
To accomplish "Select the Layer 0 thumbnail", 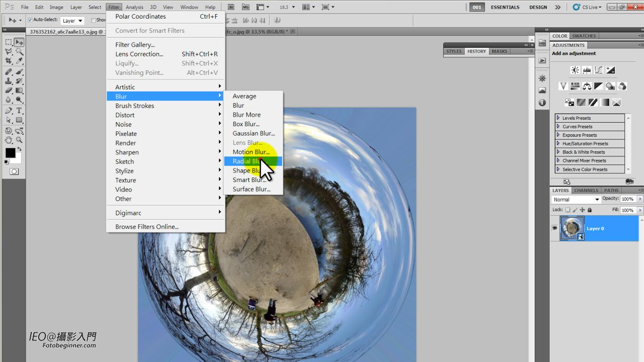I will tap(572, 228).
